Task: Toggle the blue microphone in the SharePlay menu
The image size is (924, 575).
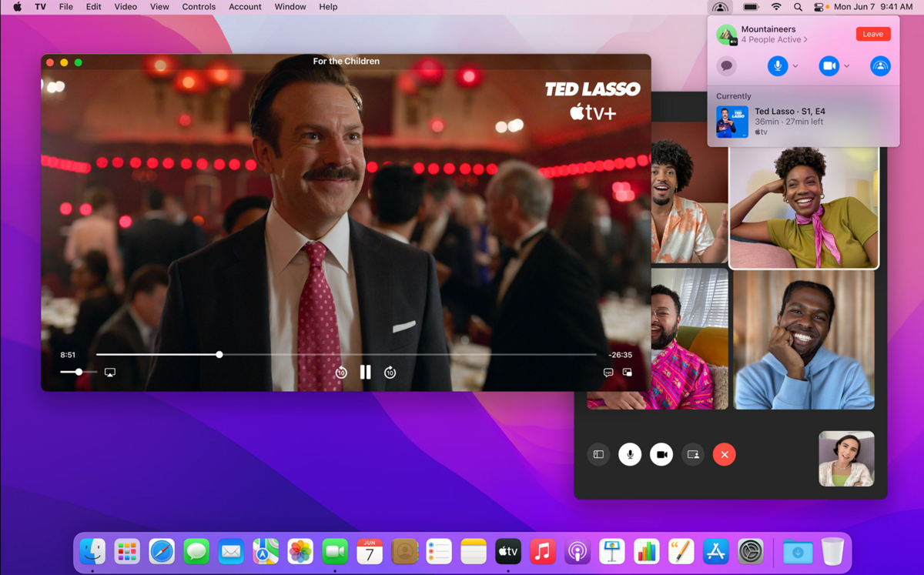Action: 779,65
